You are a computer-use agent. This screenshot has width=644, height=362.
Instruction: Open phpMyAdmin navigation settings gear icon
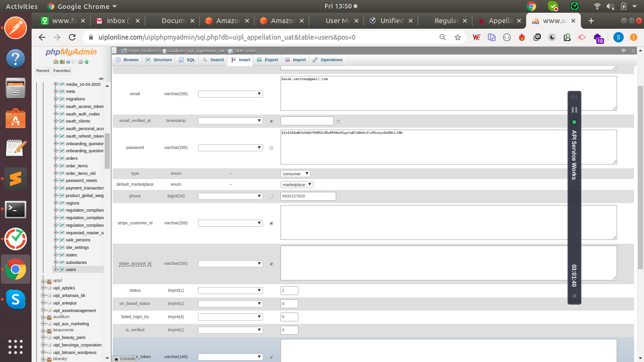[x=81, y=62]
